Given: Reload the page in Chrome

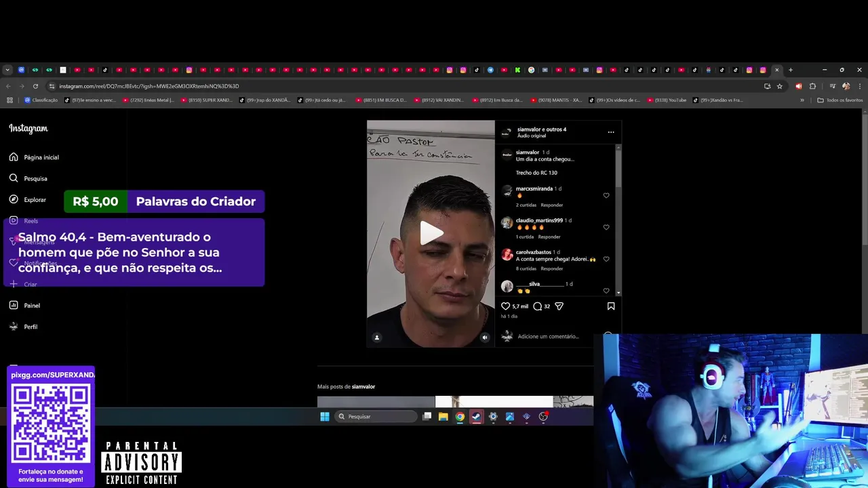Looking at the screenshot, I should [x=35, y=86].
